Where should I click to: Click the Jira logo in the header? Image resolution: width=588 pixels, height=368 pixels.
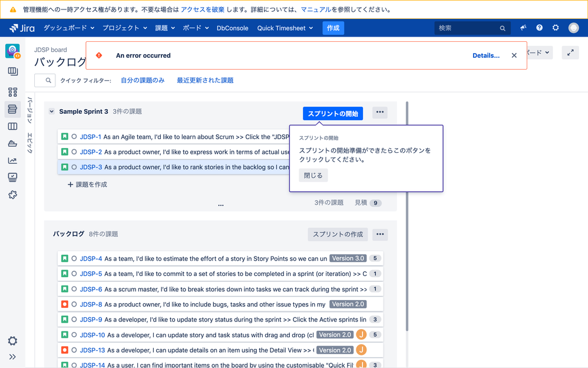[22, 28]
